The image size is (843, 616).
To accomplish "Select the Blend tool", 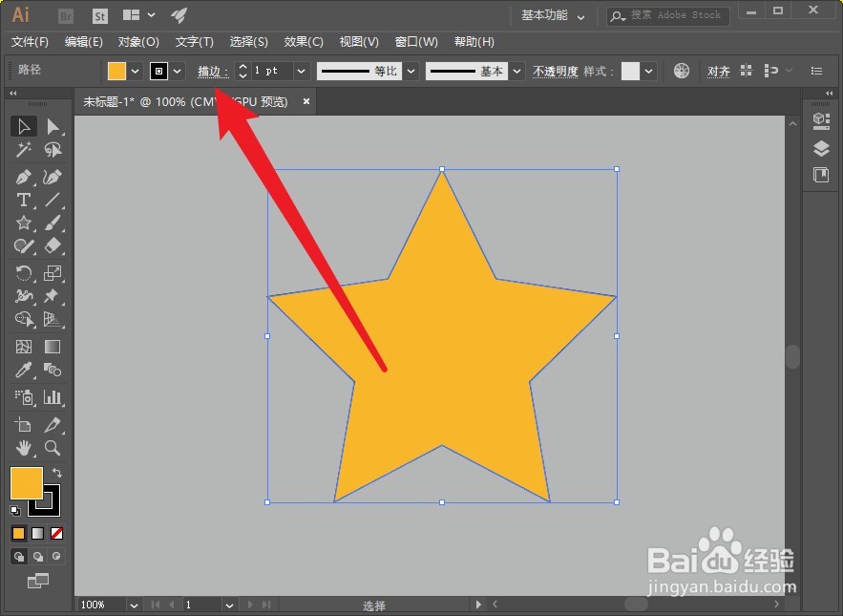I will pyautogui.click(x=53, y=370).
